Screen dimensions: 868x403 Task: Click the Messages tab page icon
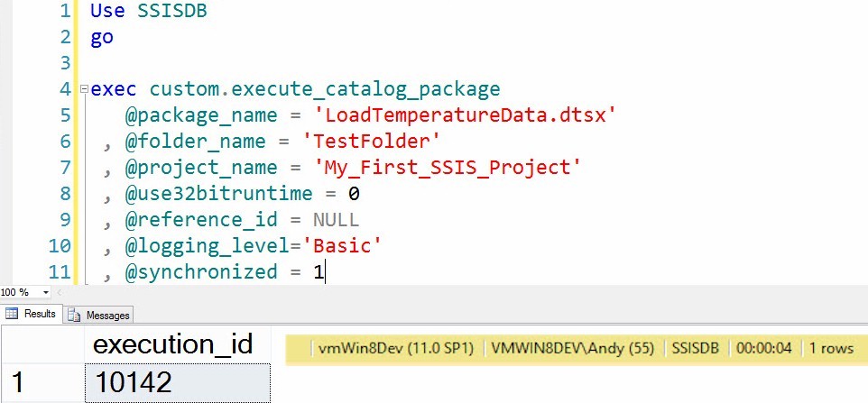click(x=76, y=315)
